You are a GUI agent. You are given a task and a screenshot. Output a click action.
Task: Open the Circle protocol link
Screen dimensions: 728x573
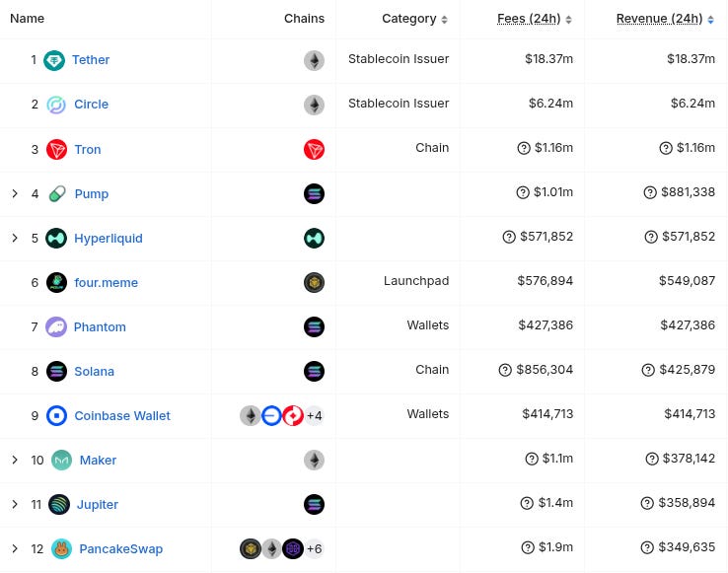91,104
